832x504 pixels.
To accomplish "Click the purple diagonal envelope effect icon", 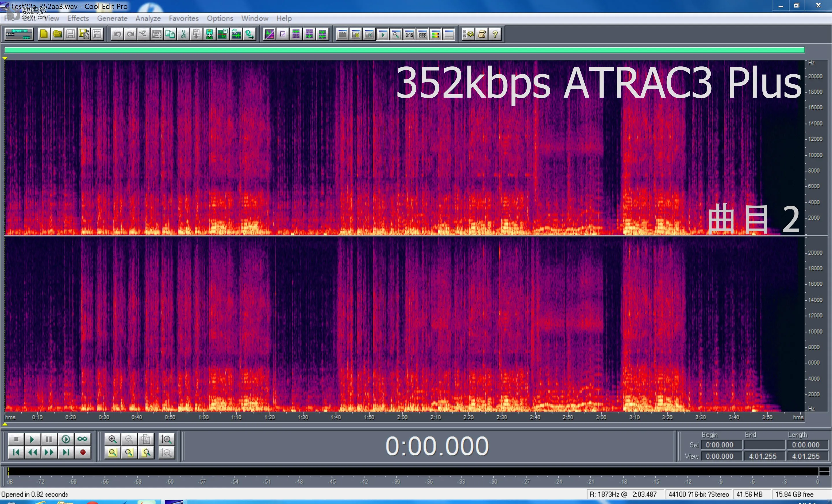I will pos(270,34).
